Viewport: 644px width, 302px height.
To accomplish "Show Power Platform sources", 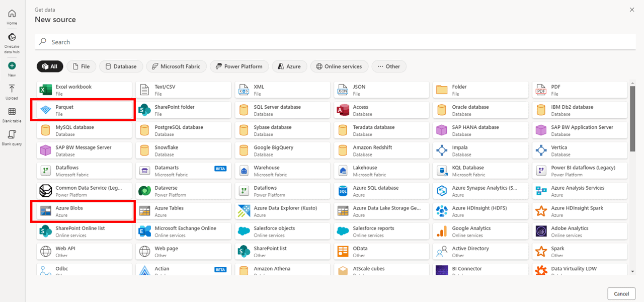I will (239, 66).
